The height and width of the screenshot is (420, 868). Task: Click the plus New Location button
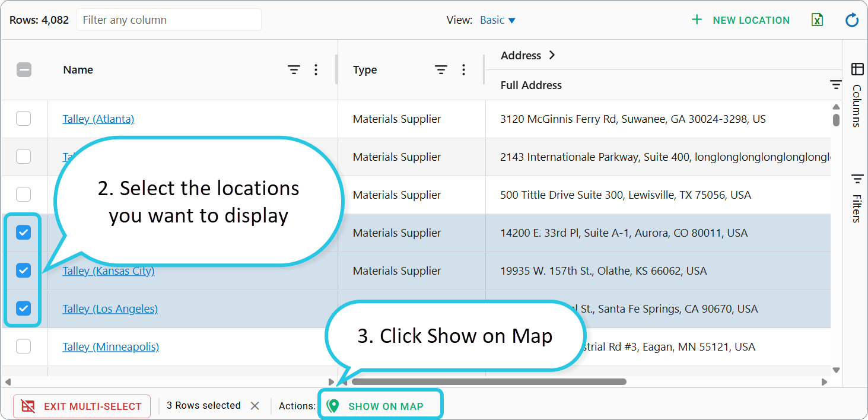coord(740,20)
